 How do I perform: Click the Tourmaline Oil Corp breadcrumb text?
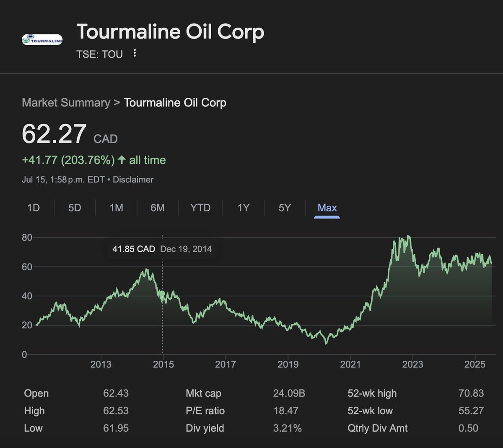(175, 103)
